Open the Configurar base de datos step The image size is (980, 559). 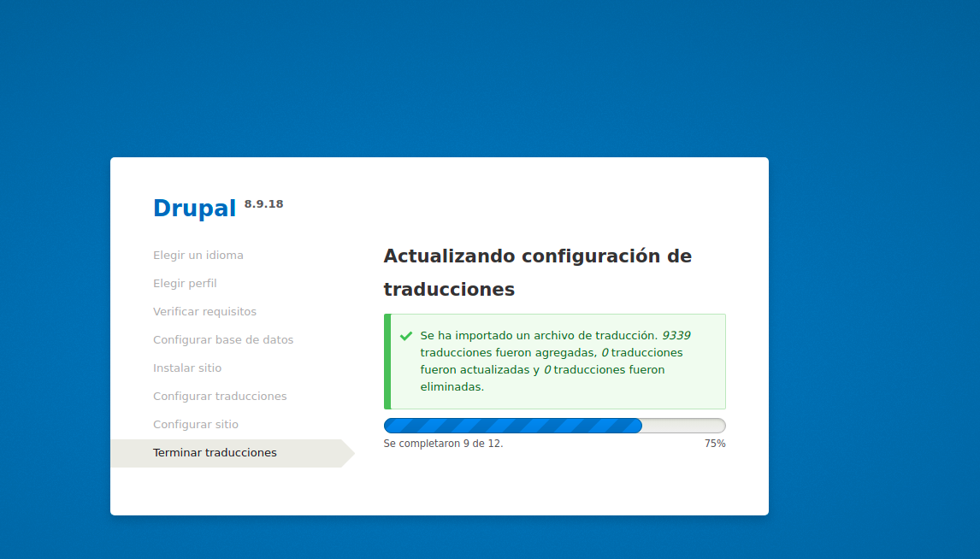point(223,339)
